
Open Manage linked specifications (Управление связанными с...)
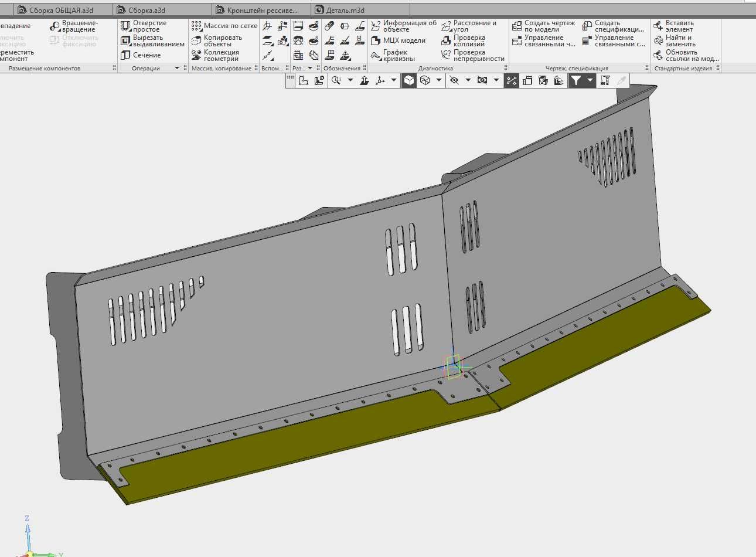click(x=613, y=40)
